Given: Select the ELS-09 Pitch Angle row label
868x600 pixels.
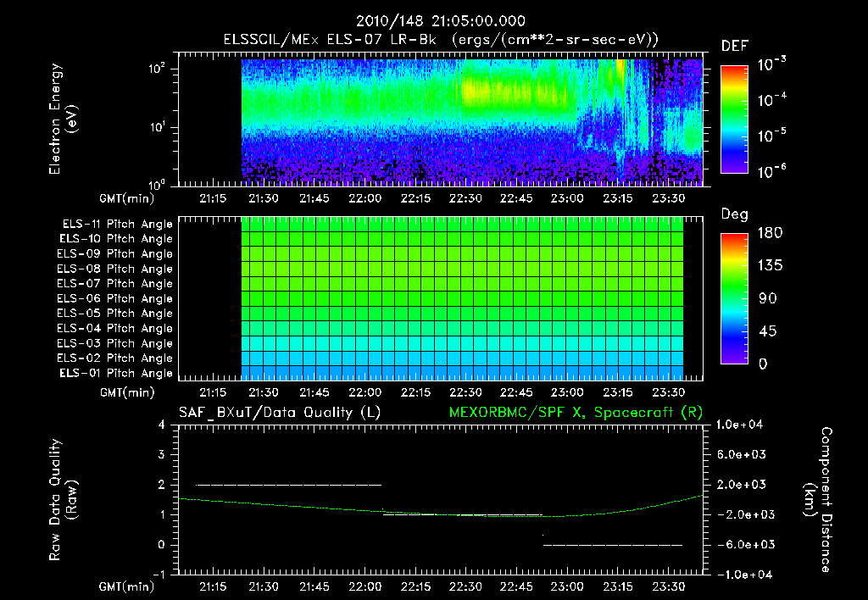Looking at the screenshot, I should 114,254.
